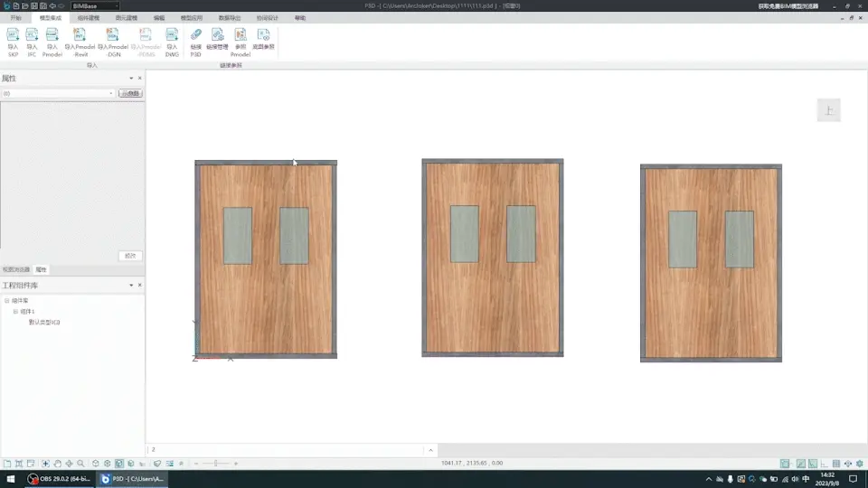Open 工程组件库 panel options dropdown arrow
868x488 pixels.
coord(131,286)
